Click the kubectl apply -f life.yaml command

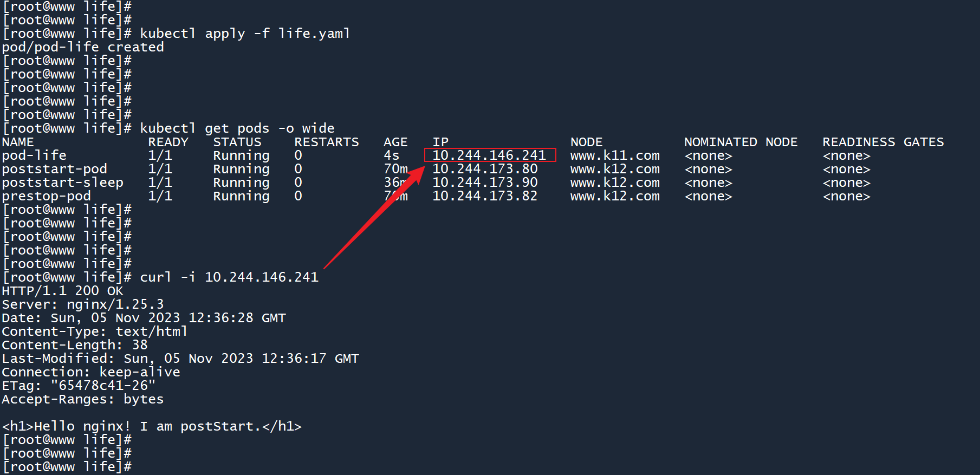click(245, 34)
